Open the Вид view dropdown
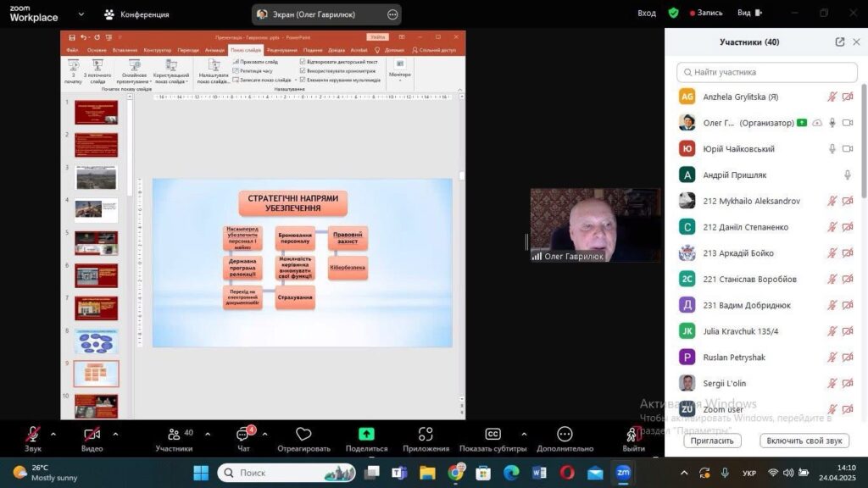Image resolution: width=868 pixels, height=488 pixels. point(748,14)
